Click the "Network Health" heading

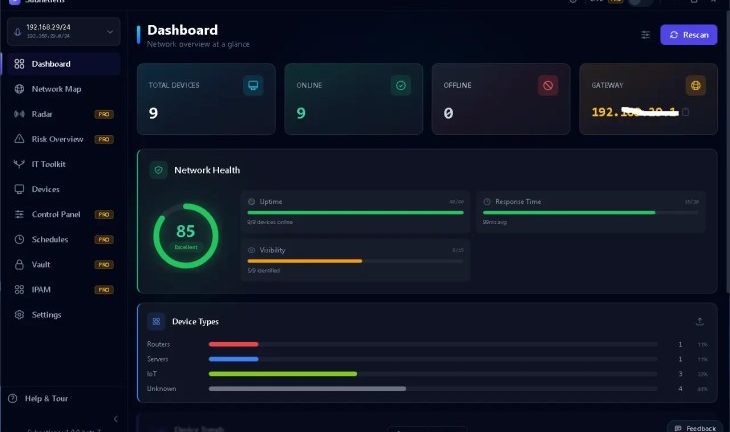[207, 170]
